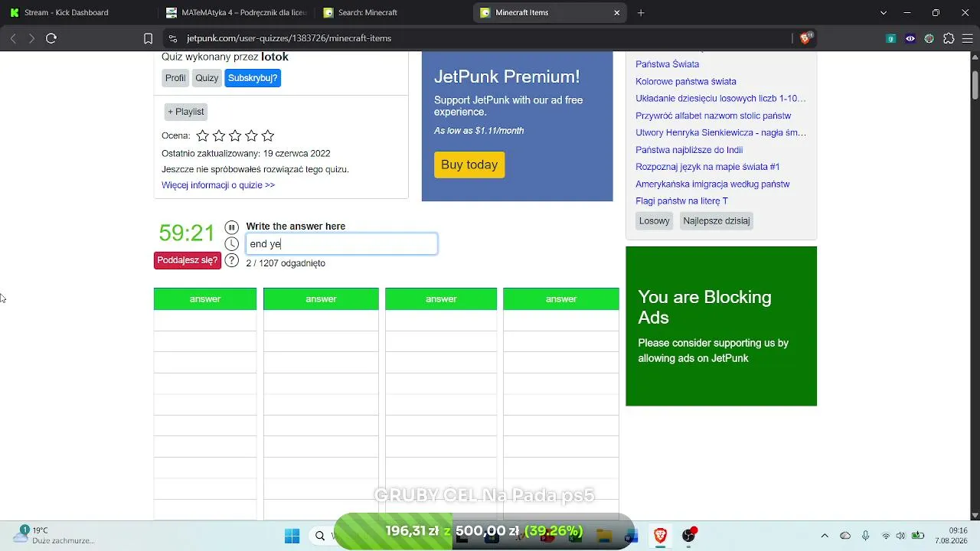This screenshot has height=551, width=980.
Task: Click the Najlepsze dzisiaj button
Action: pyautogui.click(x=717, y=220)
